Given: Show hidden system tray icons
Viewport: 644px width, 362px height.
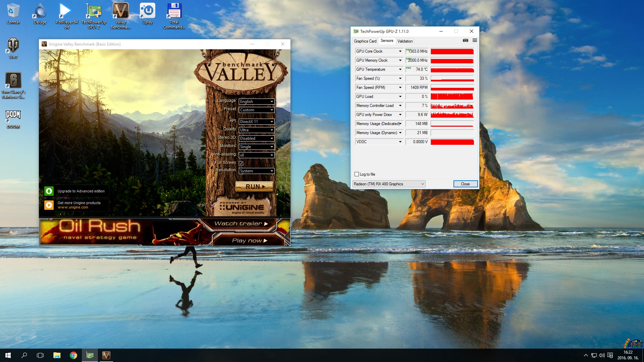Looking at the screenshot, I should point(586,355).
